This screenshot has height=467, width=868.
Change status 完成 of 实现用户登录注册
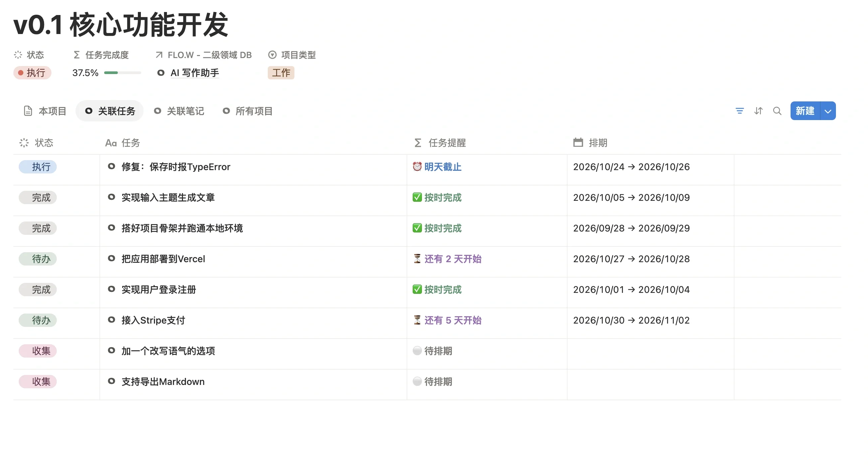coord(38,289)
